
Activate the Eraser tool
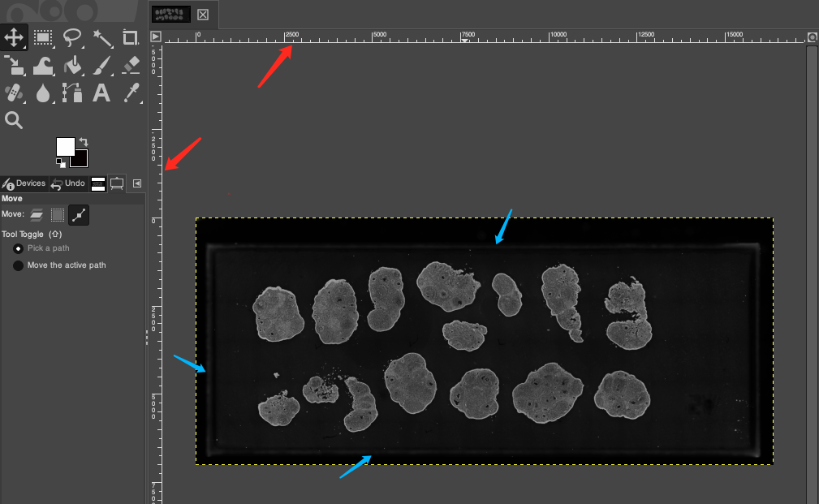click(130, 65)
